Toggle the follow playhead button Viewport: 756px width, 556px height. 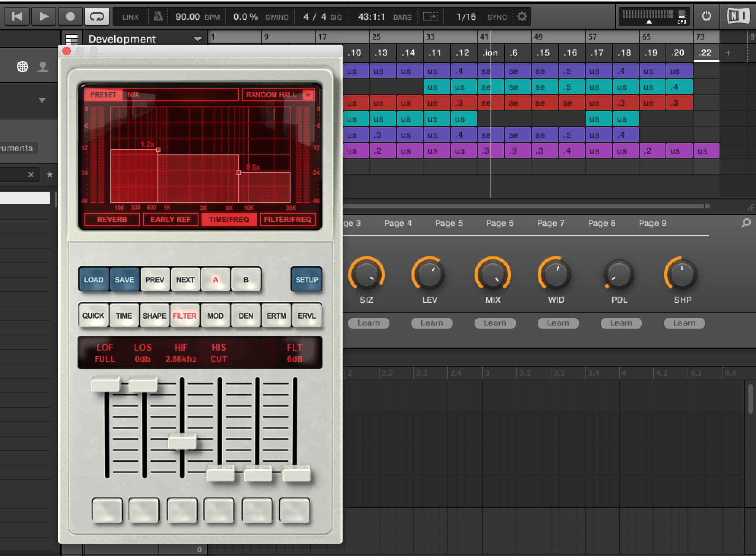pos(430,16)
